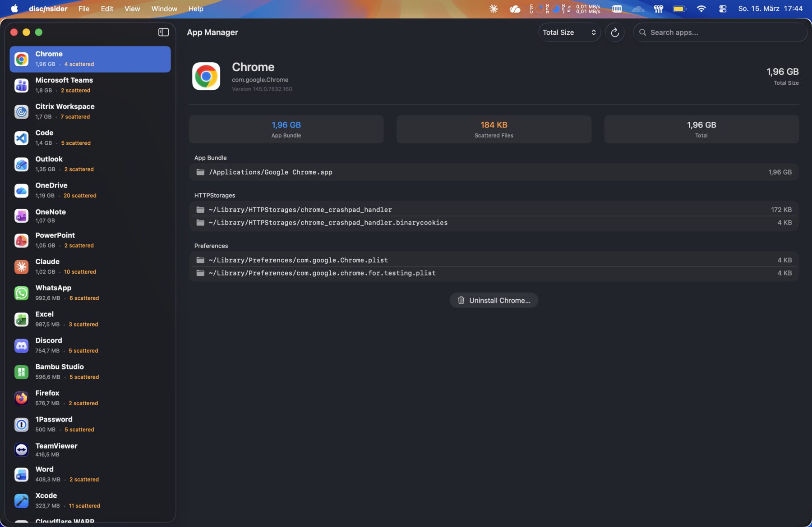Open the Wi-Fi status menu
The width and height of the screenshot is (812, 527).
(701, 9)
